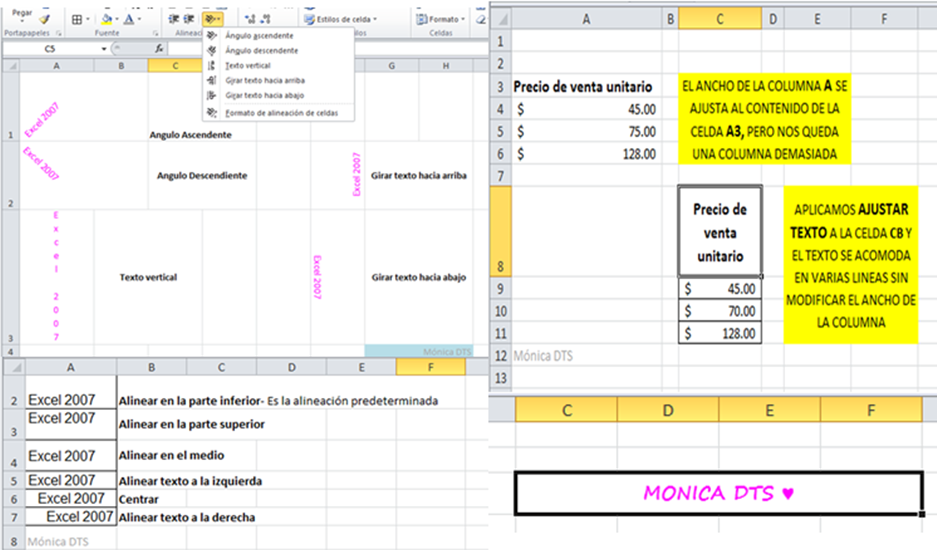Screen dimensions: 937x550
Task: Select the 'MONICA DTS ♥' merged cell
Action: [x=719, y=493]
